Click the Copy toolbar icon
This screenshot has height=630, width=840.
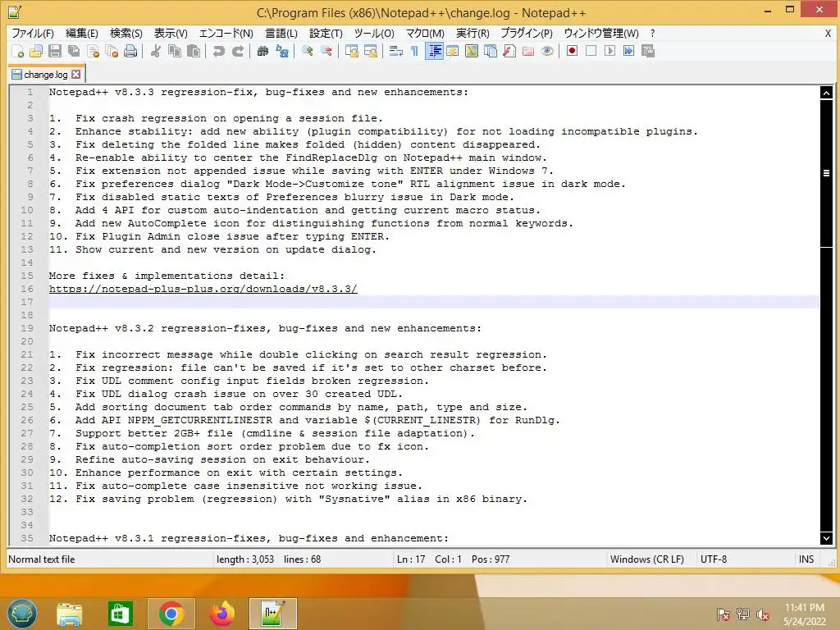point(175,51)
